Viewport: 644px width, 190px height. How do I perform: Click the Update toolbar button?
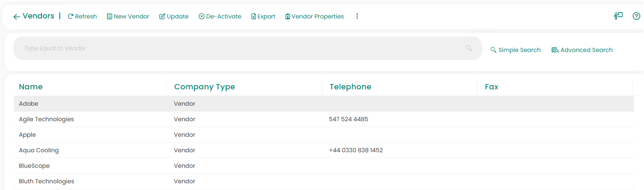click(174, 16)
